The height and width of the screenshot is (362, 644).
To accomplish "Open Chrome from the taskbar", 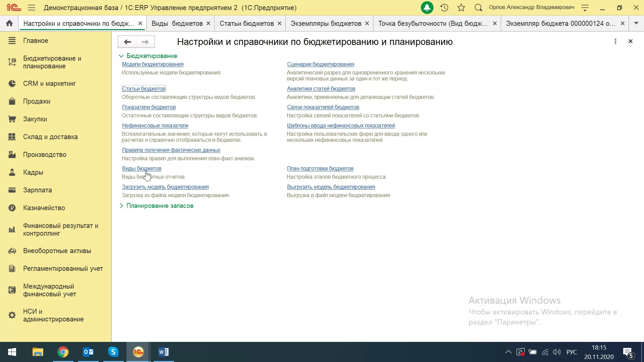I will (x=63, y=352).
